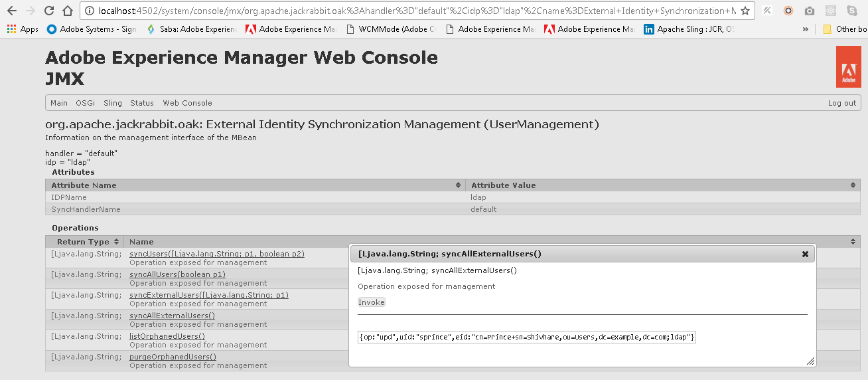The image size is (868, 380).
Task: Click the Skype extension icon
Action: coord(851,11)
